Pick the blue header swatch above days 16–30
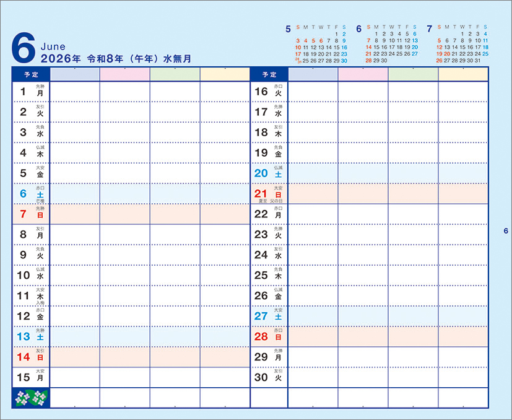The width and height of the screenshot is (512, 420). pyautogui.click(x=313, y=74)
